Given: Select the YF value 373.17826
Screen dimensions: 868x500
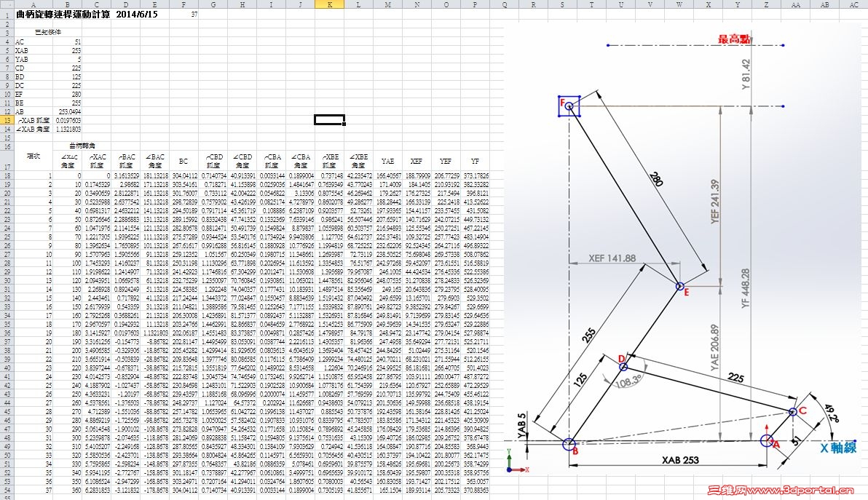Looking at the screenshot, I should (x=475, y=175).
